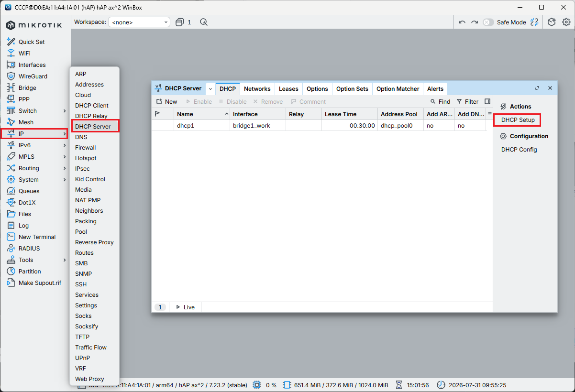Open the Dot1X section
This screenshot has width=575, height=392.
[x=27, y=203]
